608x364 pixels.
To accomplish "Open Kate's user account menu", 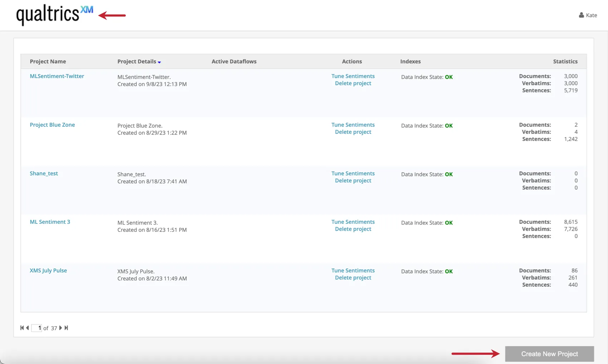I will (588, 15).
